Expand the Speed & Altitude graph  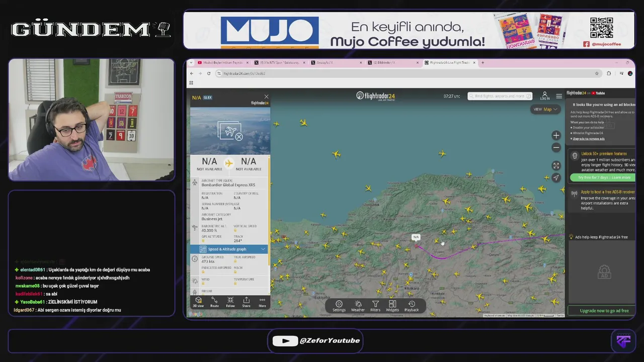tap(229, 249)
